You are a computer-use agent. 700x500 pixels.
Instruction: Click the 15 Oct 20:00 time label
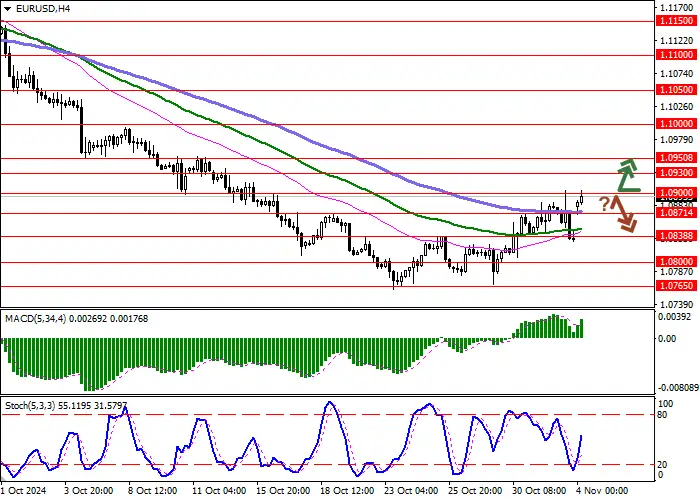(x=283, y=491)
